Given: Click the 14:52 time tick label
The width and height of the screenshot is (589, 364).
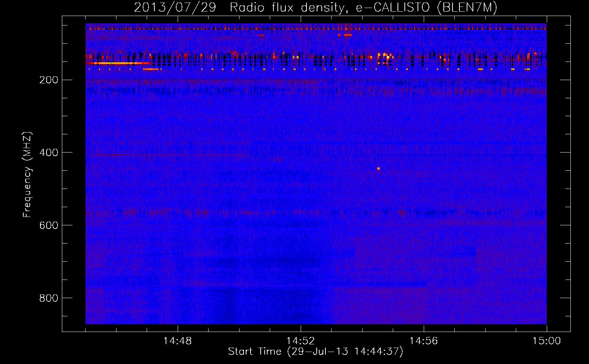Looking at the screenshot, I should coord(301,341).
